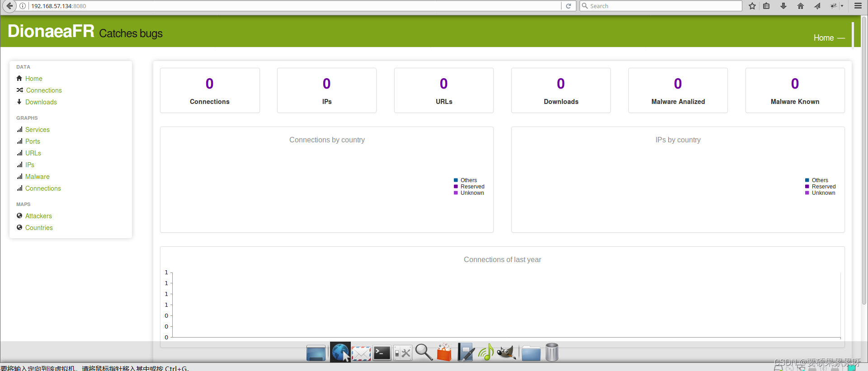Open the Attackers map link

(38, 216)
